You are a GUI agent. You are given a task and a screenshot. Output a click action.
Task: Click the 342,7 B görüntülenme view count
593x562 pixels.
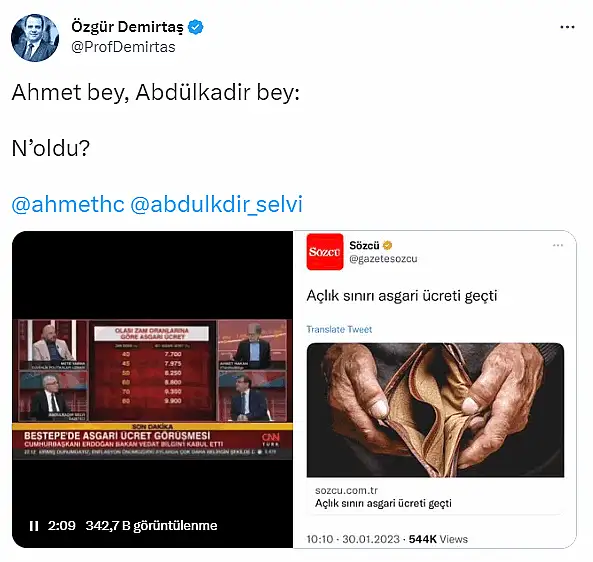click(151, 526)
